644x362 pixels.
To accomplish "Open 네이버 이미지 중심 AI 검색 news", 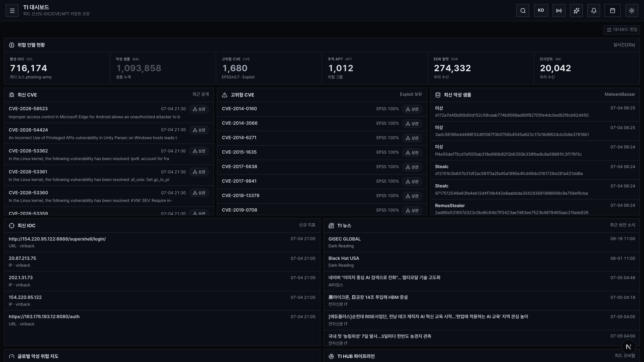I will pyautogui.click(x=482, y=281).
